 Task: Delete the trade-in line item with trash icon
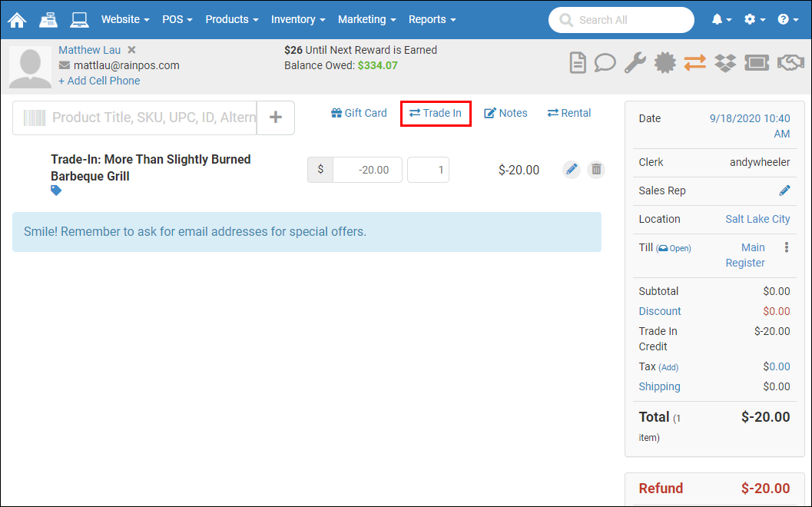596,170
